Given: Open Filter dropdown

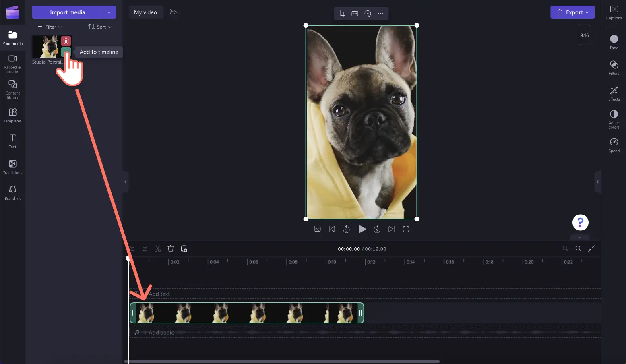Looking at the screenshot, I should [50, 27].
